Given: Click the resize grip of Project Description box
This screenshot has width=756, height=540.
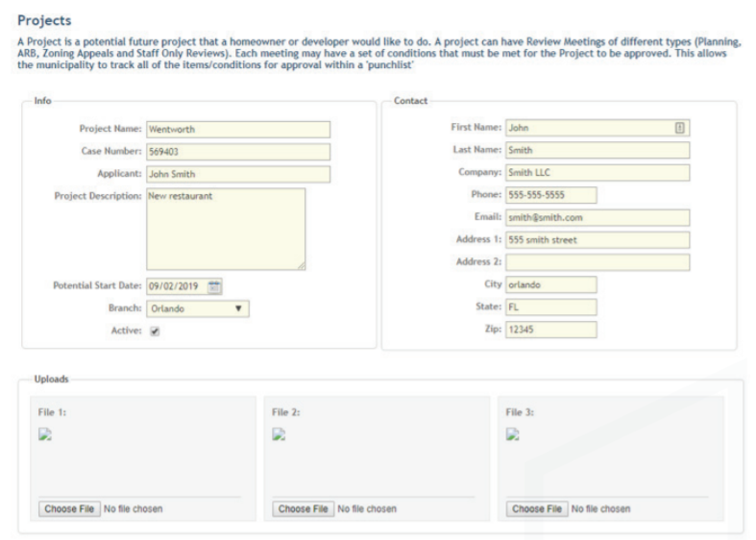Looking at the screenshot, I should coord(301,265).
